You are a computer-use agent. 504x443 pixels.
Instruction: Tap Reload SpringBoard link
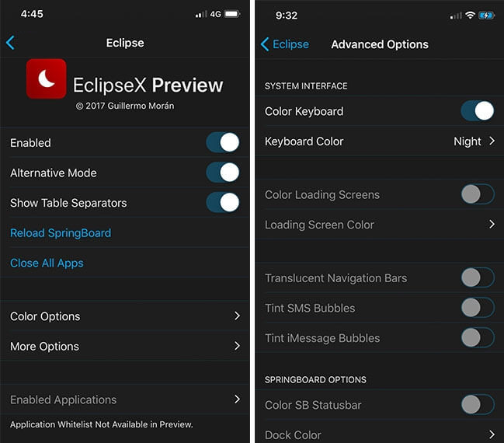(61, 233)
